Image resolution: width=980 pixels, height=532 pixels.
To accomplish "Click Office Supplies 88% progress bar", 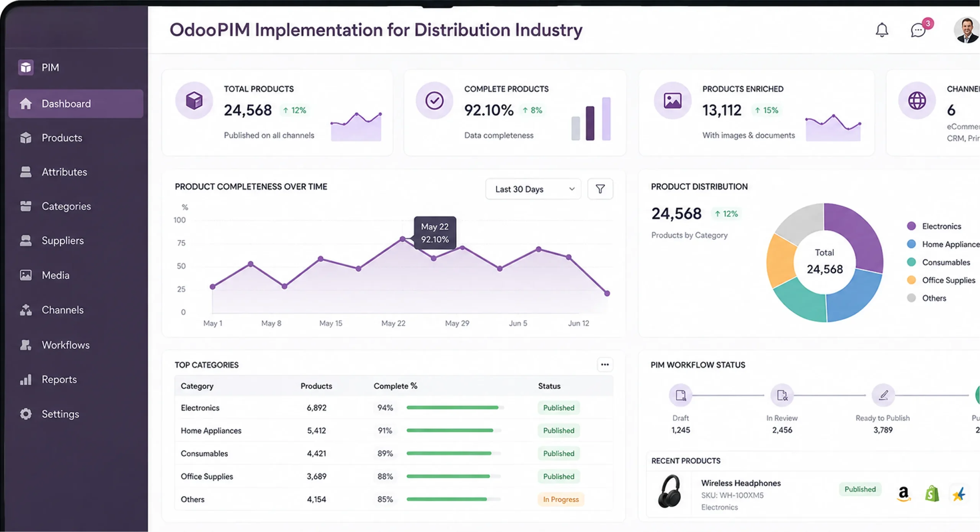I will (454, 476).
